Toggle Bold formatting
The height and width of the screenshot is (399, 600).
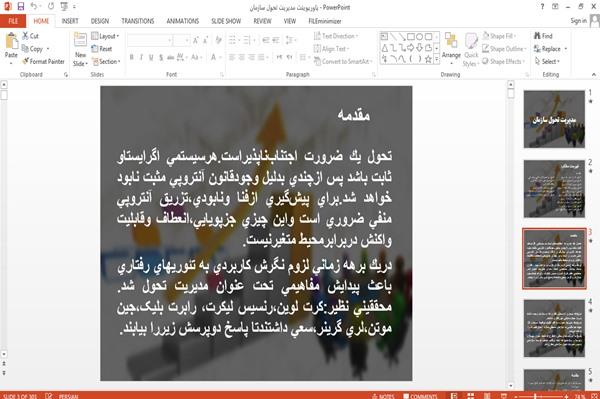[x=131, y=57]
